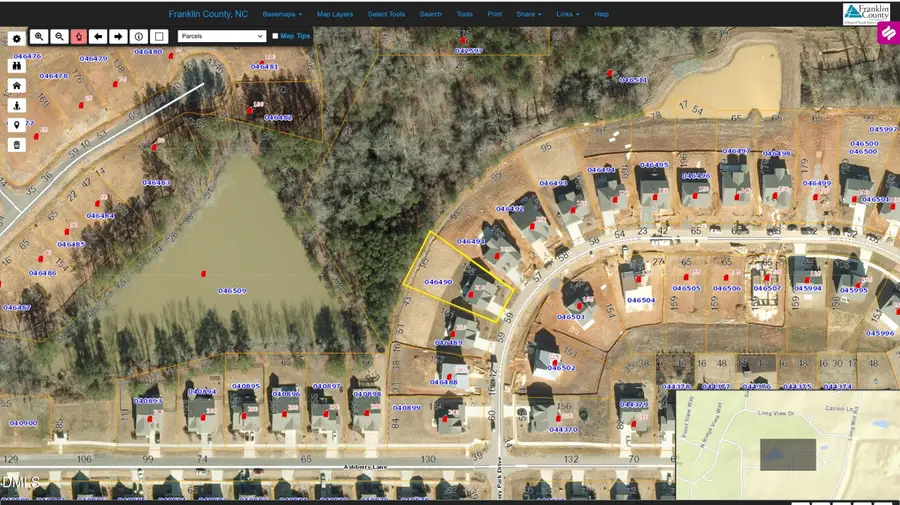Click the magenta widget icon below logo

[889, 33]
